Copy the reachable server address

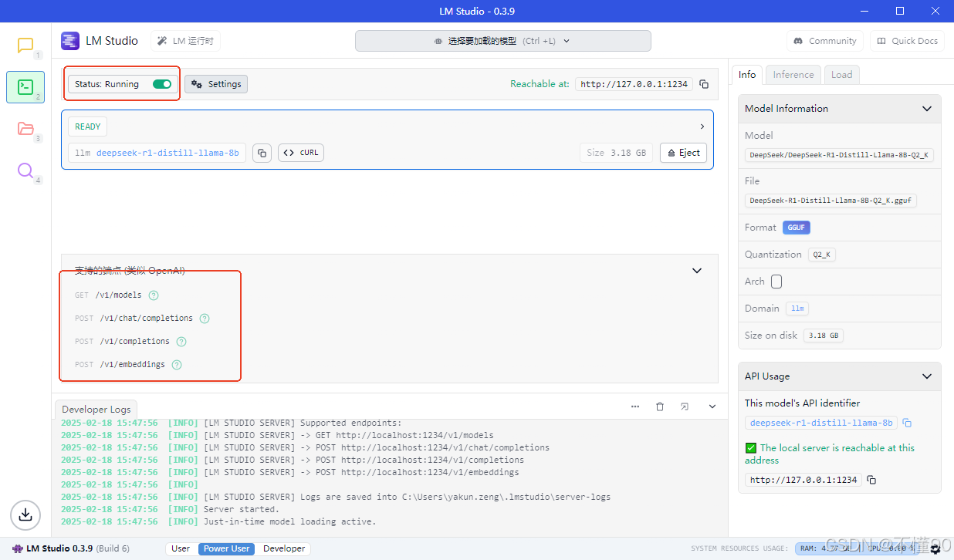[x=703, y=84]
